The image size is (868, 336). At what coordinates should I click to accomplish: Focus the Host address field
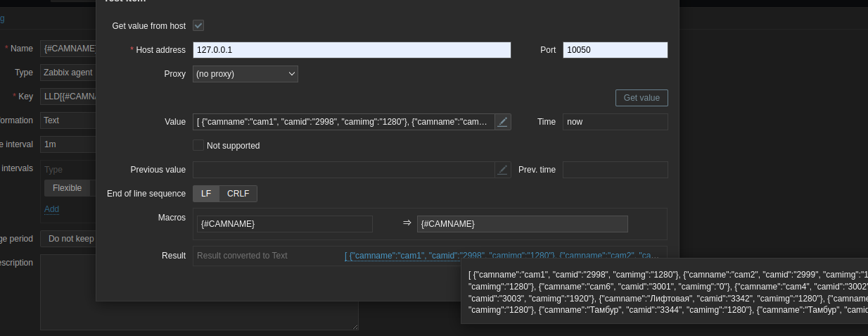click(352, 50)
